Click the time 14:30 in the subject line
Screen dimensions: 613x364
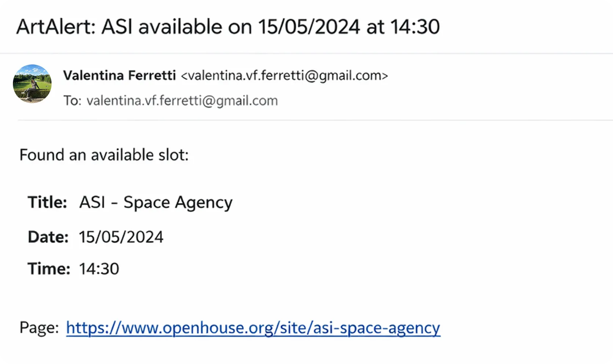[x=415, y=27]
